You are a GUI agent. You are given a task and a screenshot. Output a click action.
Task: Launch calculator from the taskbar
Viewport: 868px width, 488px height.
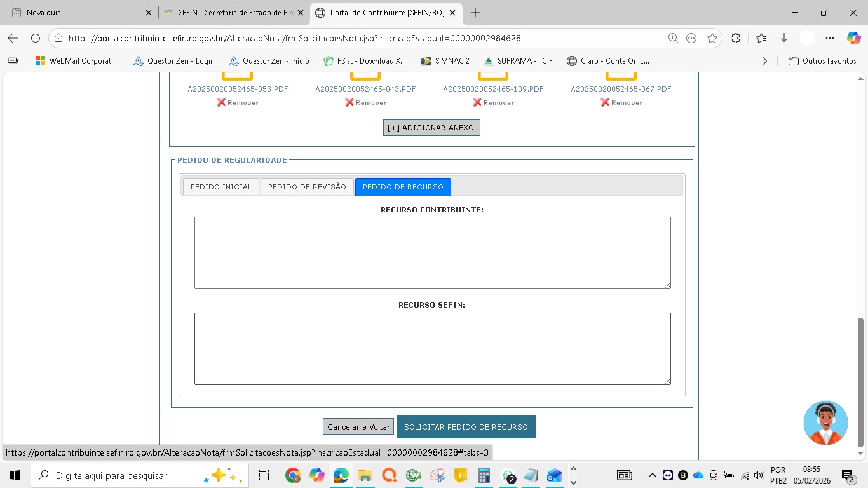point(484,475)
